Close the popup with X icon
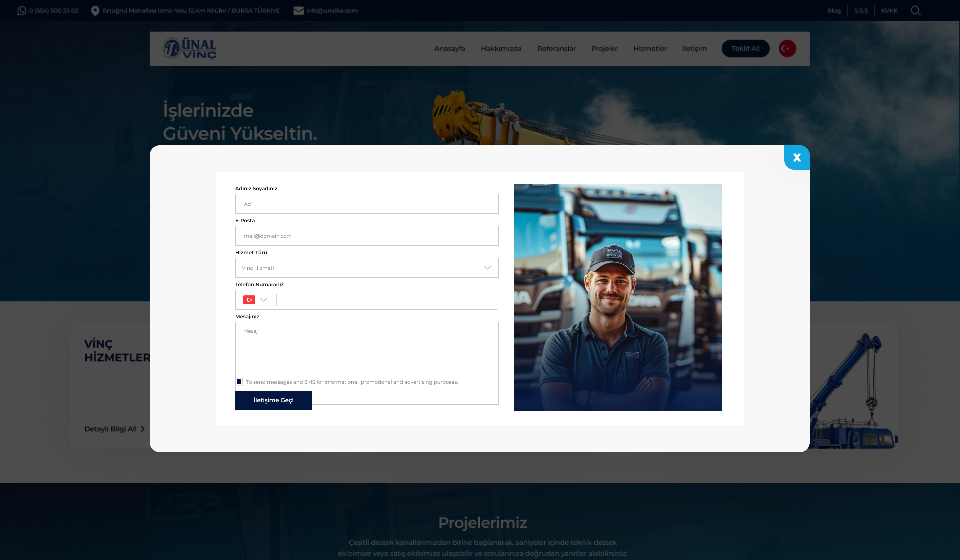Screen dimensions: 960x560 (797, 158)
